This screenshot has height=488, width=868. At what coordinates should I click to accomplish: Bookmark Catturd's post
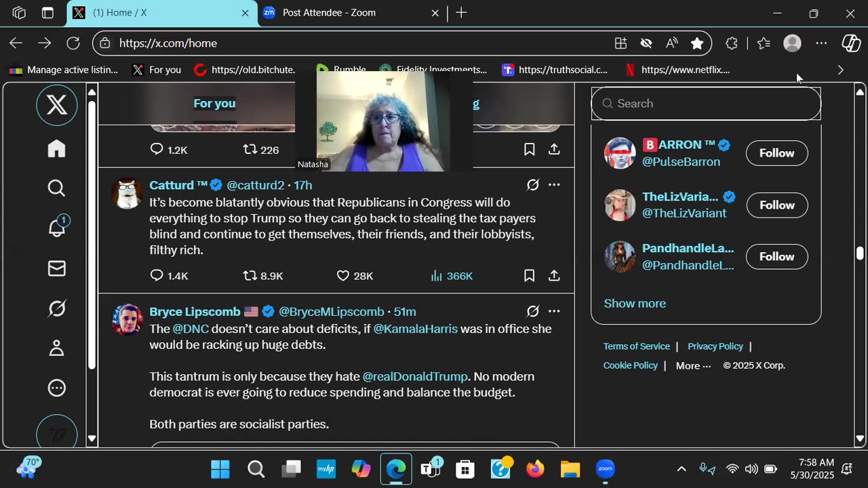click(530, 276)
